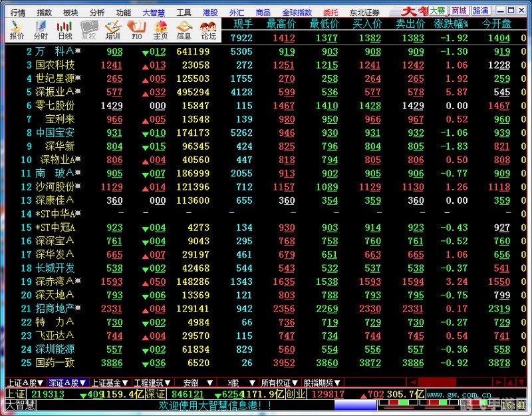532x416 pixels.
Task: Open the F10 company info icon
Action: pyautogui.click(x=137, y=30)
